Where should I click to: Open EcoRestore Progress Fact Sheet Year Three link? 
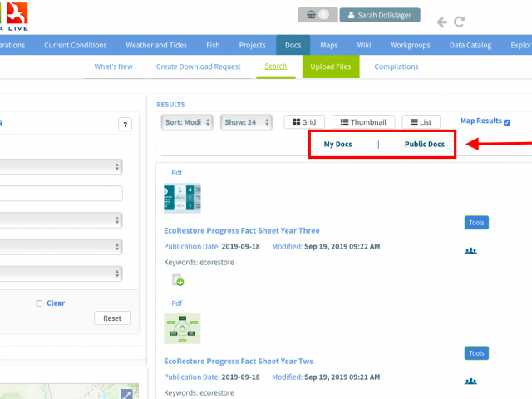pos(242,231)
